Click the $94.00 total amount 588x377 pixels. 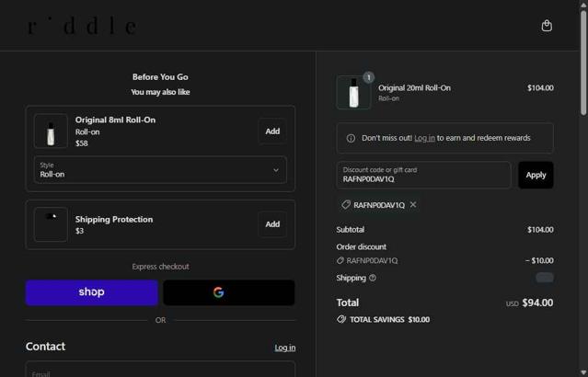(537, 303)
